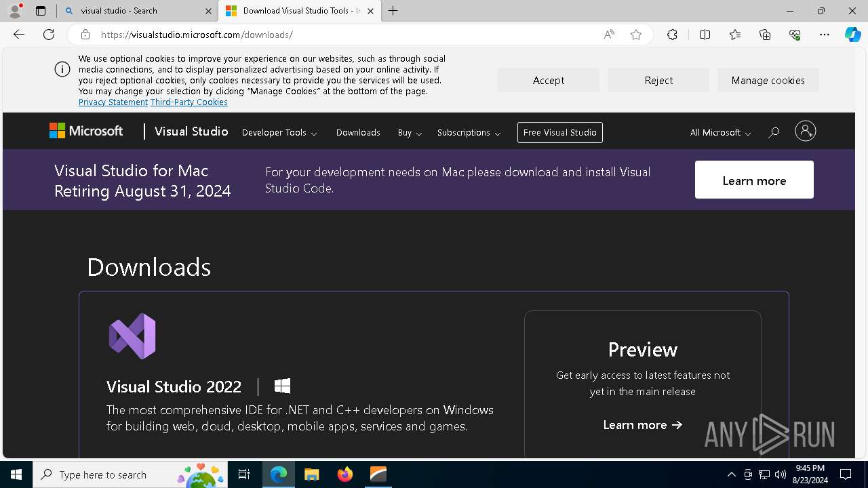Image resolution: width=868 pixels, height=488 pixels.
Task: Go back with the browser back arrow
Action: pos(19,35)
